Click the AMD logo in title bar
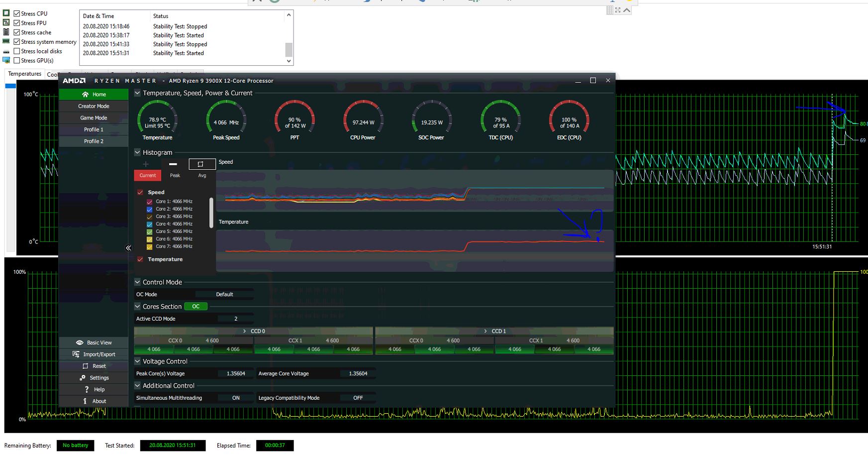Screen dimensions: 868x455 tap(74, 81)
